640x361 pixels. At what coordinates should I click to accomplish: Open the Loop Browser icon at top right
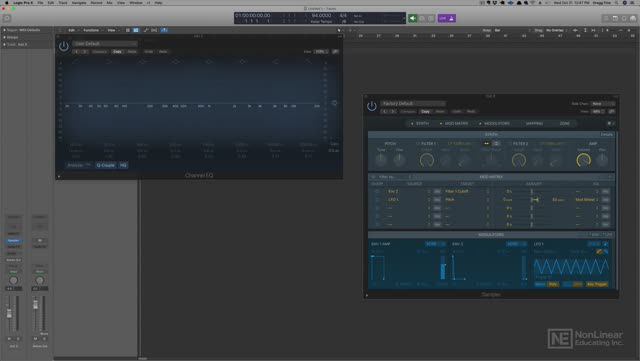[x=624, y=18]
